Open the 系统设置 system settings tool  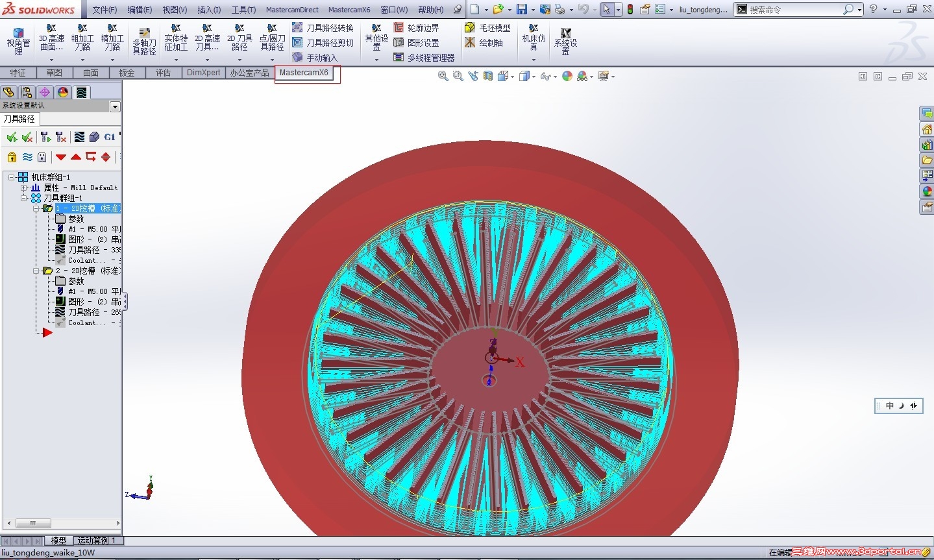[x=565, y=42]
